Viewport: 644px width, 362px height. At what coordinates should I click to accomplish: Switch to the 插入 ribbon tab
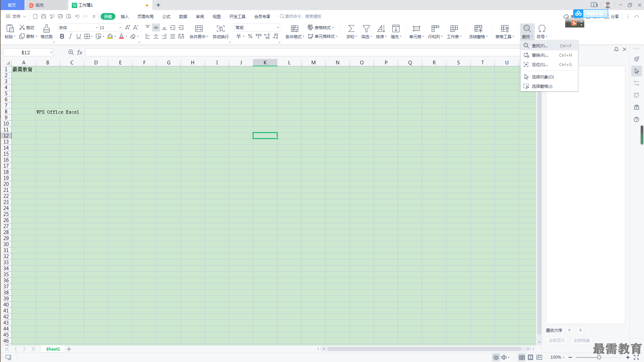(x=125, y=16)
